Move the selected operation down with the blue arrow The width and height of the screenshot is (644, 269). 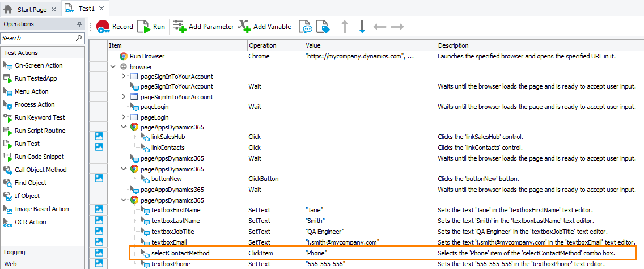362,27
